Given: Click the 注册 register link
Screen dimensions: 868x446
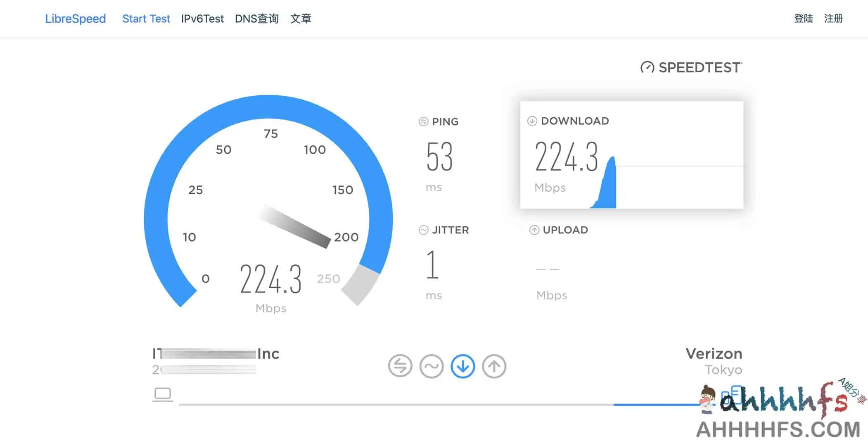Looking at the screenshot, I should click(834, 19).
